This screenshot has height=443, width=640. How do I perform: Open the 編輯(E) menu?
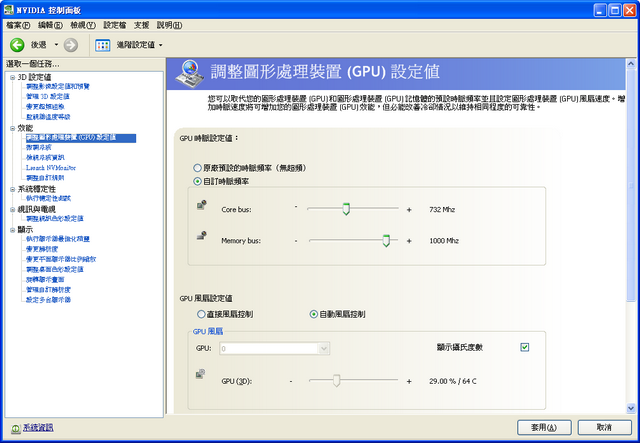50,25
